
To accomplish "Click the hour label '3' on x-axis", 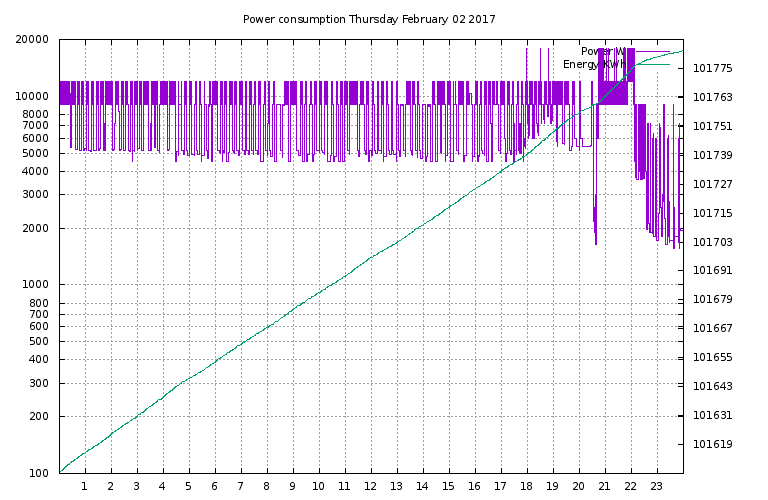I will pos(137,486).
